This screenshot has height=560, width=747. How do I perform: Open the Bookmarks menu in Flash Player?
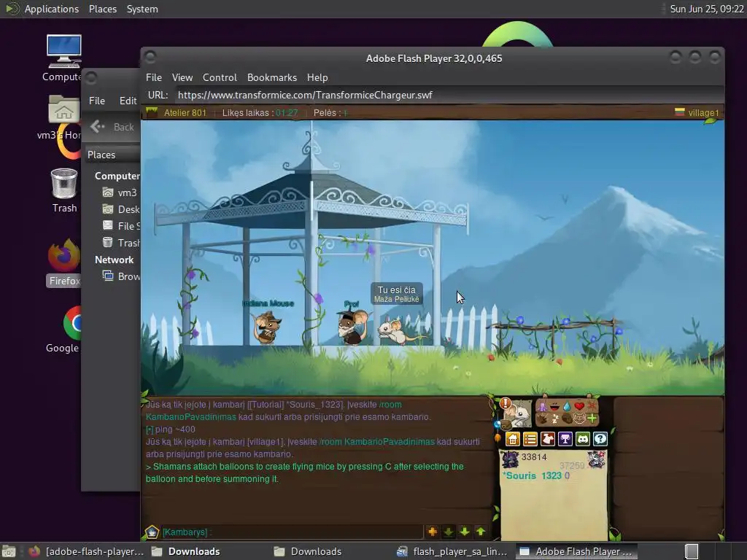coord(272,77)
